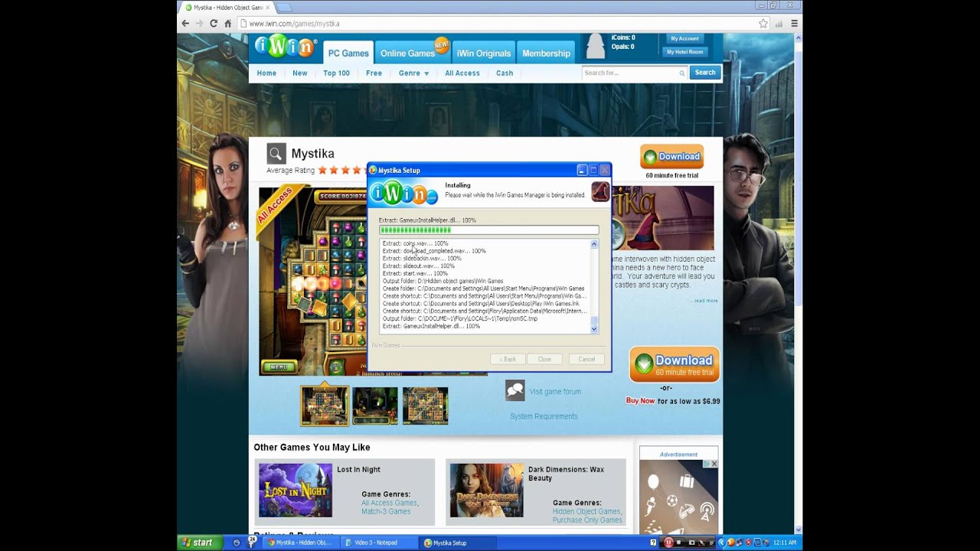Select the third game screenshot thumbnail
The height and width of the screenshot is (551, 980).
click(x=426, y=406)
